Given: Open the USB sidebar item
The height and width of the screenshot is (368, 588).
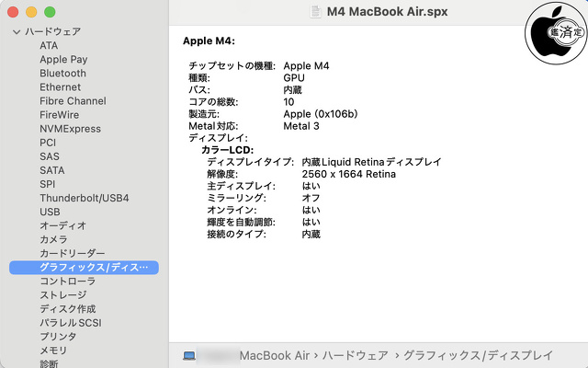Looking at the screenshot, I should point(50,212).
